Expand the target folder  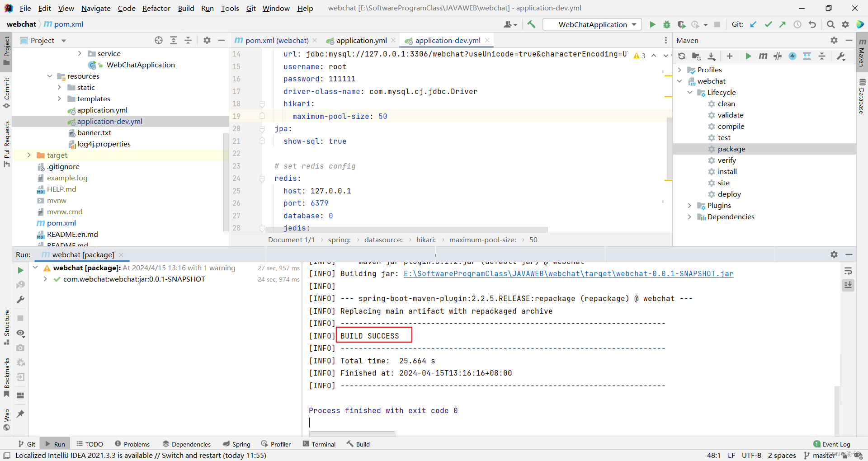pos(29,155)
